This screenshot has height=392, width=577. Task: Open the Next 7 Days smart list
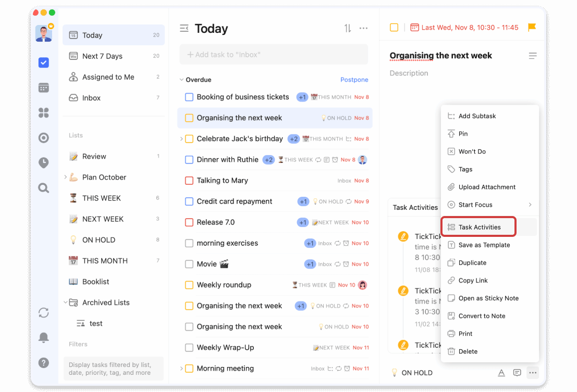tap(102, 56)
